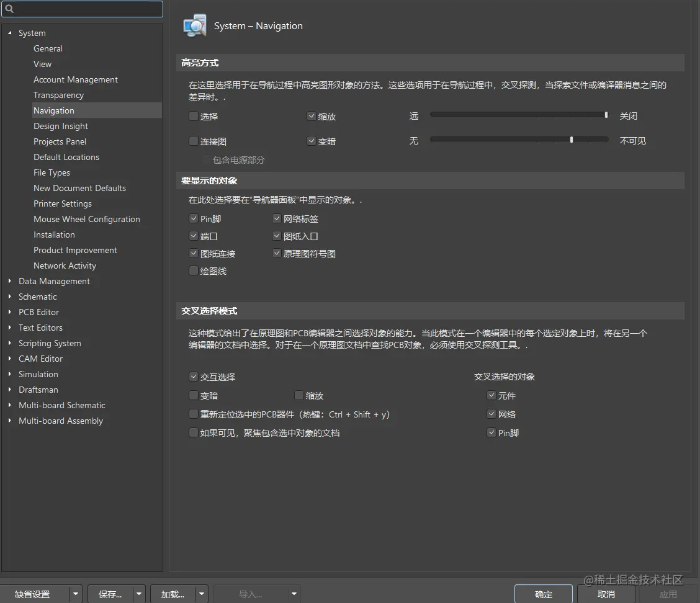Image resolution: width=700 pixels, height=603 pixels.
Task: Click the 保存... button
Action: click(110, 594)
